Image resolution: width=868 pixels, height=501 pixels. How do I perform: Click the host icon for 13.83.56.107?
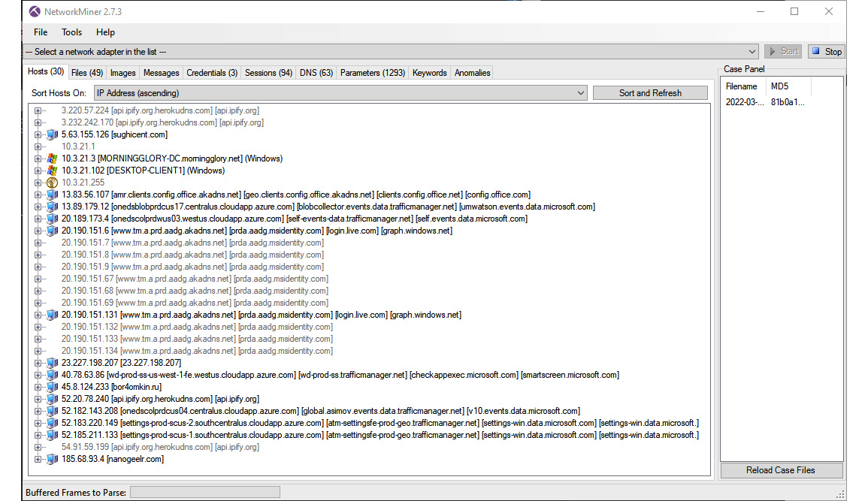52,195
